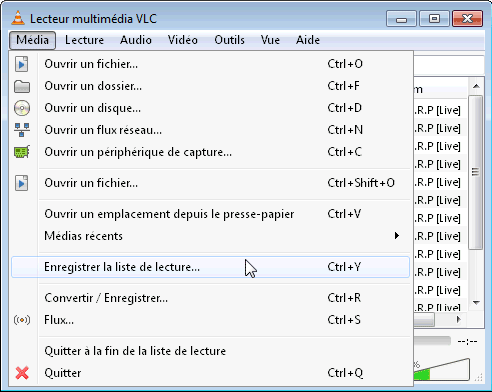Click the horizontal scrollbar thumb below the playlist
Image resolution: width=492 pixels, height=392 pixels.
(424, 320)
